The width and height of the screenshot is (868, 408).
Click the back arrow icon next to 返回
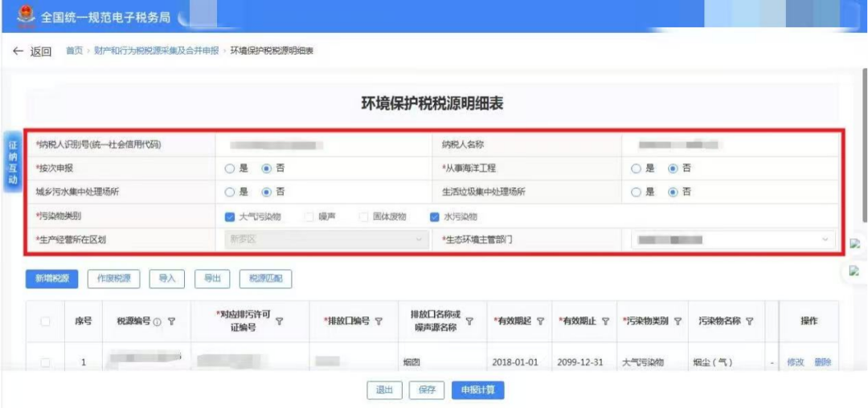[x=18, y=51]
